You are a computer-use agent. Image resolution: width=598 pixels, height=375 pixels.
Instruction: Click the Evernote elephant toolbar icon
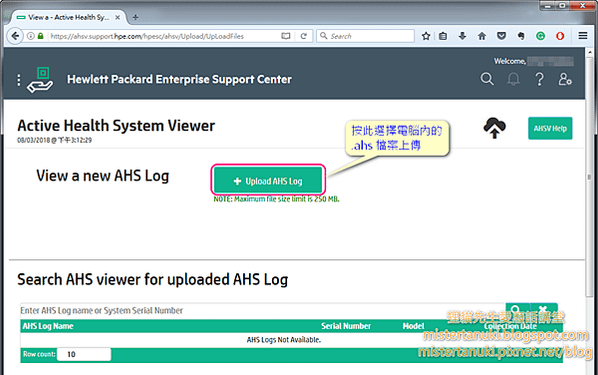[521, 36]
